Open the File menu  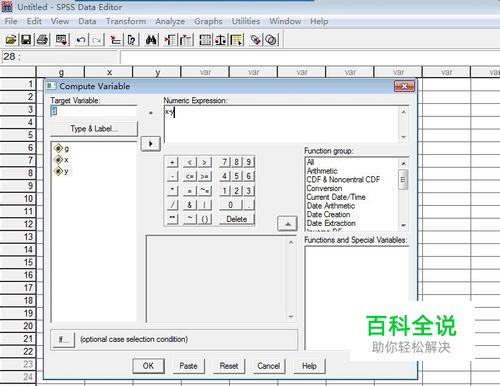click(x=11, y=21)
